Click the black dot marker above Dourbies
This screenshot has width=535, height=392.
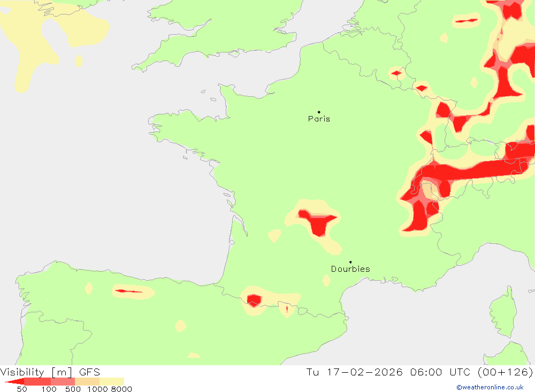[x=350, y=262]
